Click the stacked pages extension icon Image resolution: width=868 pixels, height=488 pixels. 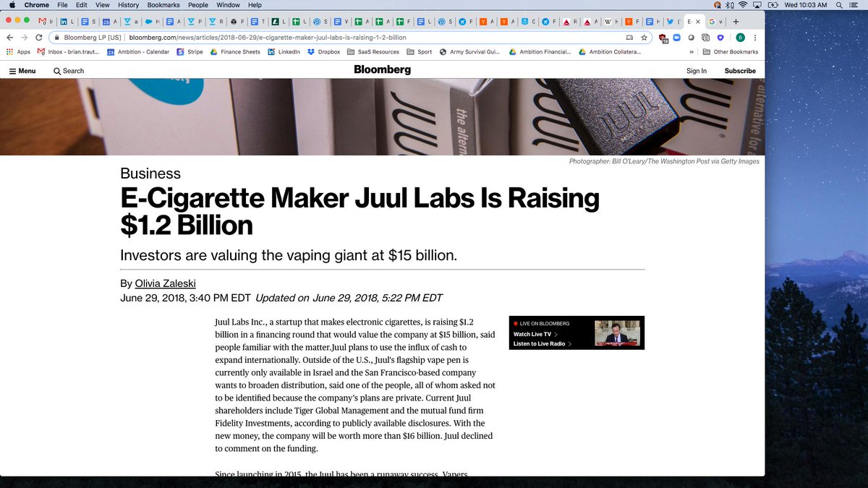point(705,38)
